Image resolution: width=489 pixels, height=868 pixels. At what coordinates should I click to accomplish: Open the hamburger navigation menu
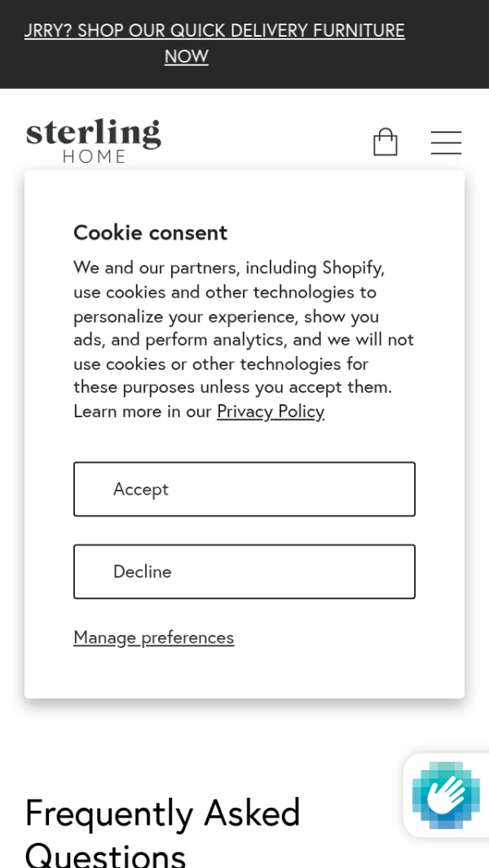(447, 143)
